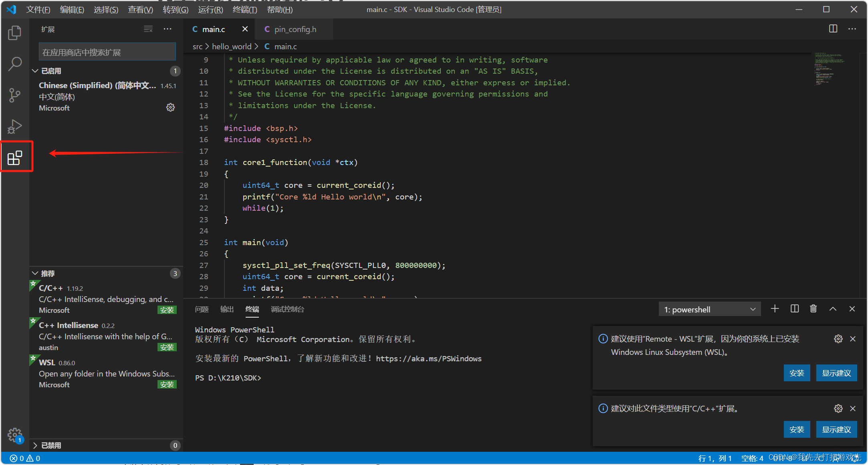Install the C/C++ recommended extension
Viewport: 868px width, 465px height.
pyautogui.click(x=167, y=310)
